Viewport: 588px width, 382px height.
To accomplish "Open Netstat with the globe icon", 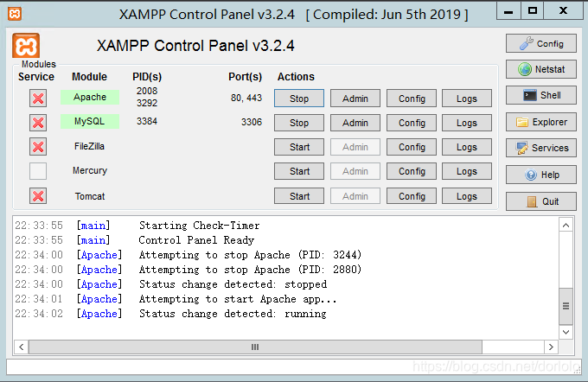I will coord(540,69).
